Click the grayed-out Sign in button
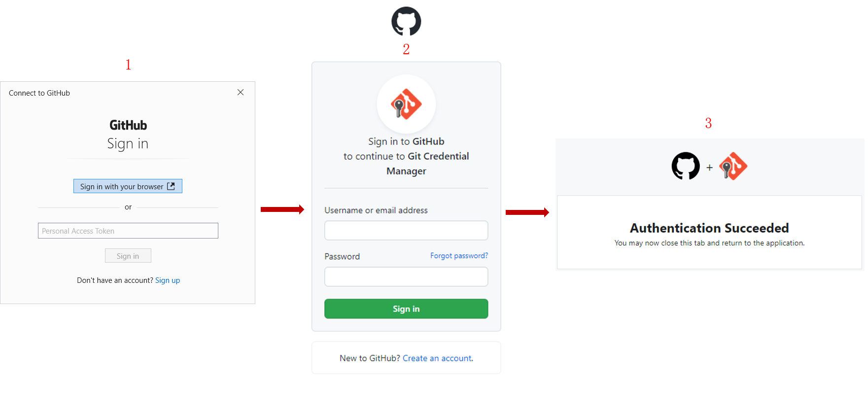The image size is (868, 412). 128,255
